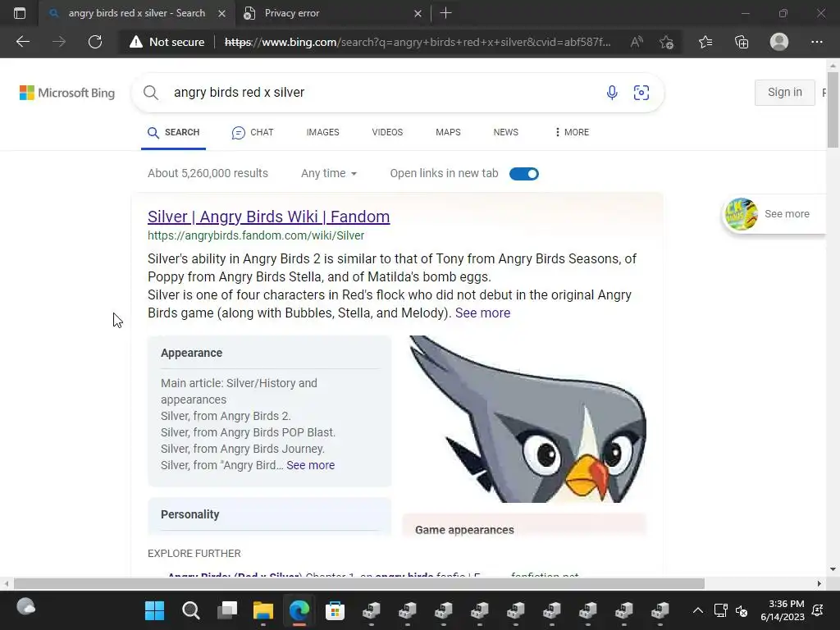Screen dimensions: 840x630
Task: Switch to the IMAGES tab
Action: tap(322, 132)
